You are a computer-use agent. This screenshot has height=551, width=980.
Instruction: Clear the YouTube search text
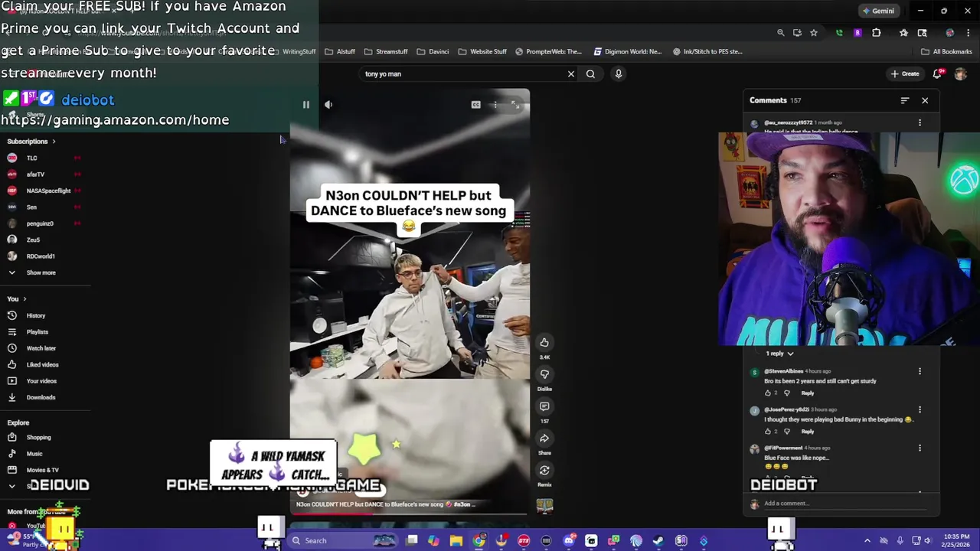coord(570,74)
